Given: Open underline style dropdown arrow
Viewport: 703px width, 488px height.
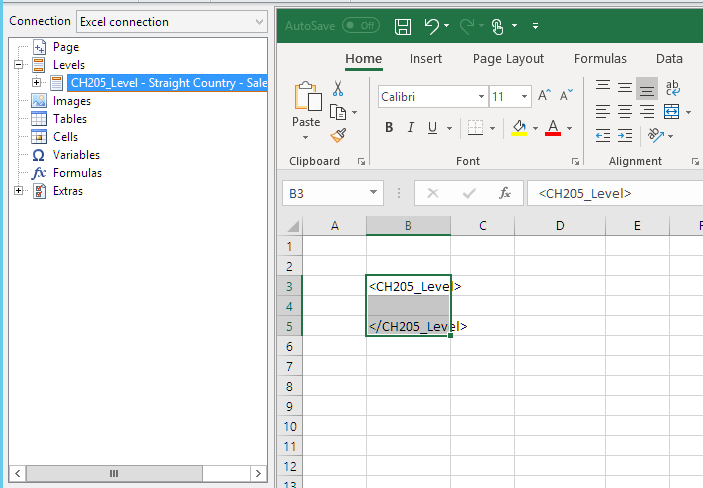Looking at the screenshot, I should pos(449,128).
